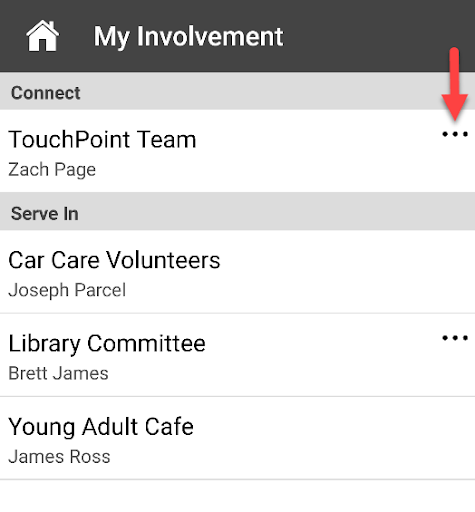The image size is (475, 512).
Task: Tap the My Involvement title
Action: [188, 37]
